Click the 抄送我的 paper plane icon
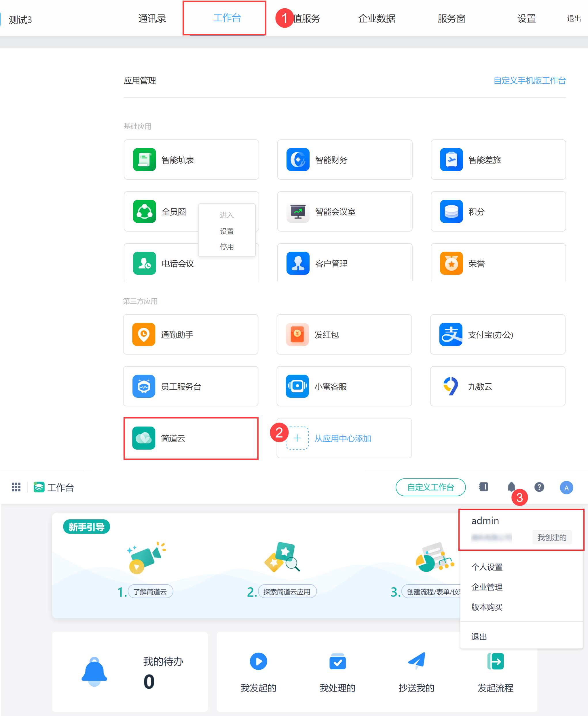The height and width of the screenshot is (716, 588). (417, 661)
